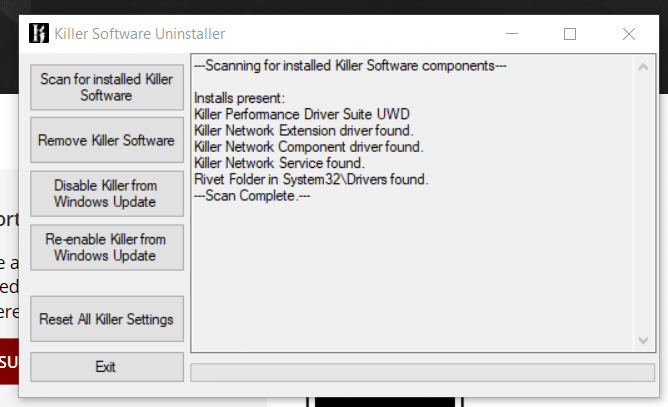Screen dimensions: 668x407
Task: Click 'Rivet Folder in System32\Drivers found.' line
Action: 311,179
